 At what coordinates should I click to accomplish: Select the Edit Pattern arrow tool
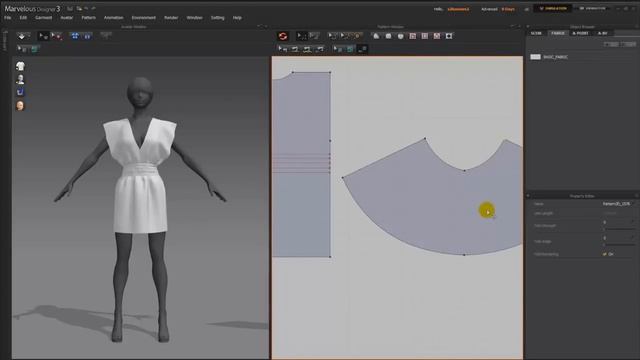301,36
